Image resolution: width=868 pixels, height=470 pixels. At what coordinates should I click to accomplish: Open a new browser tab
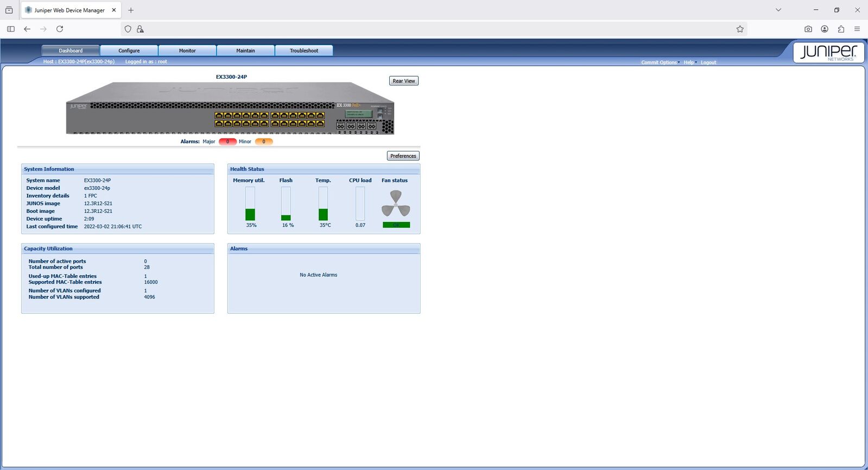(x=131, y=10)
